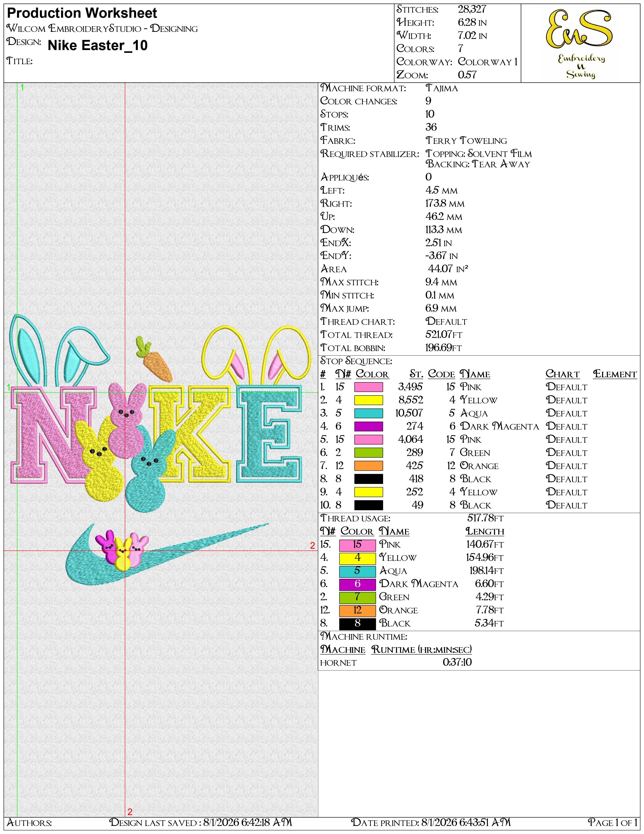Select the right extent "173.8 mm"
The image size is (644, 834).
[x=445, y=203]
